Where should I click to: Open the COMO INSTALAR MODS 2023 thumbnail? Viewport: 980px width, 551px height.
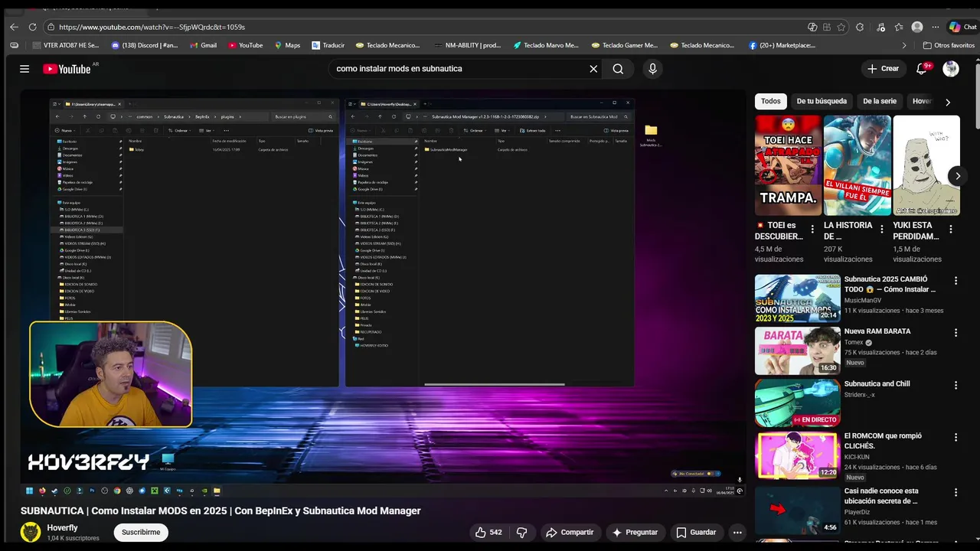[797, 298]
